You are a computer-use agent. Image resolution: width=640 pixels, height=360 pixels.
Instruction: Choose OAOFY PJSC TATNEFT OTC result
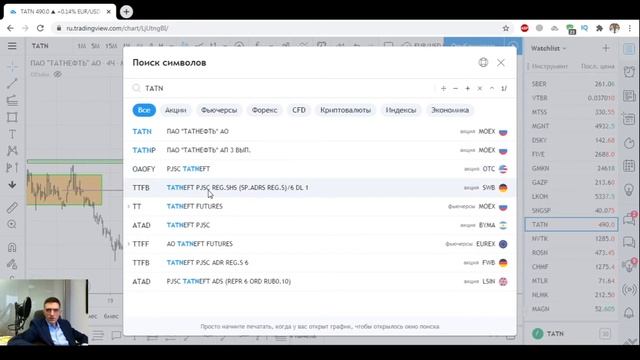point(320,169)
